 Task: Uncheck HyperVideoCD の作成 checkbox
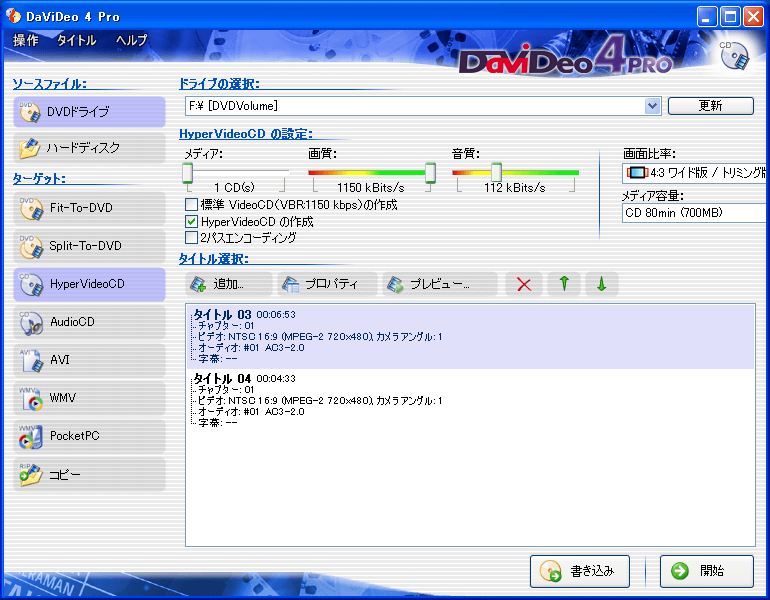tap(192, 221)
